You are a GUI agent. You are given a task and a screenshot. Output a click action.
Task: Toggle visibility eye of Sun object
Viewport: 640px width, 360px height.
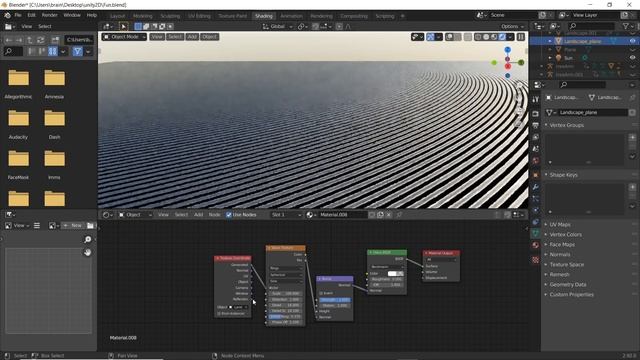pos(632,58)
